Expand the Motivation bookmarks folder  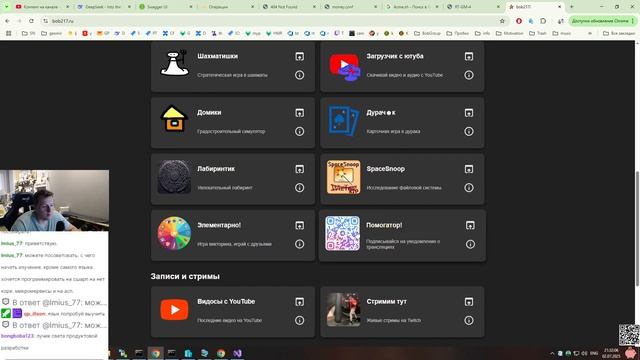tap(509, 33)
